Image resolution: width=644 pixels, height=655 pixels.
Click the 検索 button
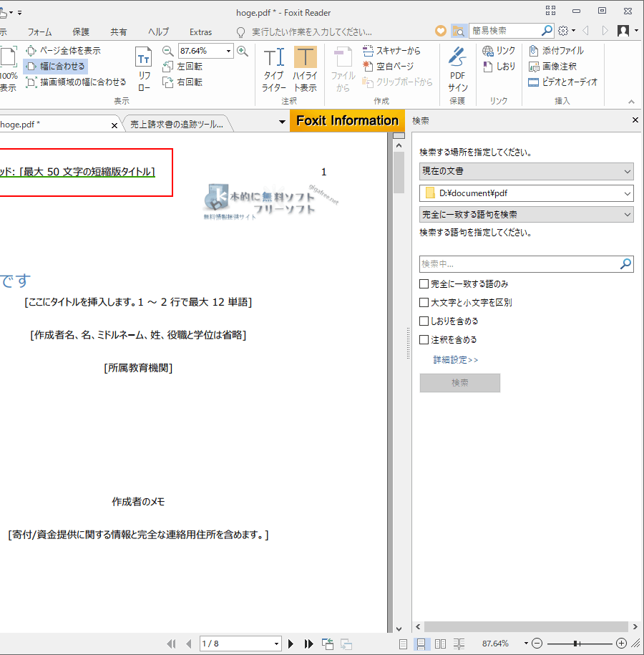coord(460,383)
